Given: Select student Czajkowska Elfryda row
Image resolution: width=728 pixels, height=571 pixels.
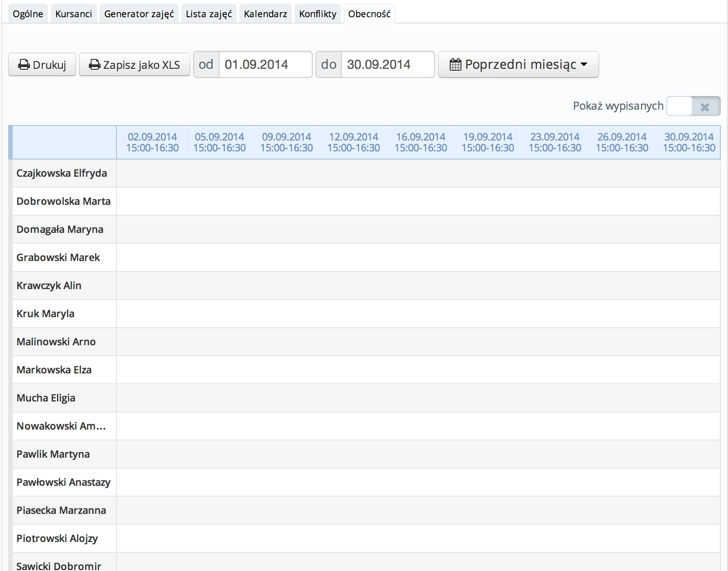Looking at the screenshot, I should pos(62,174).
